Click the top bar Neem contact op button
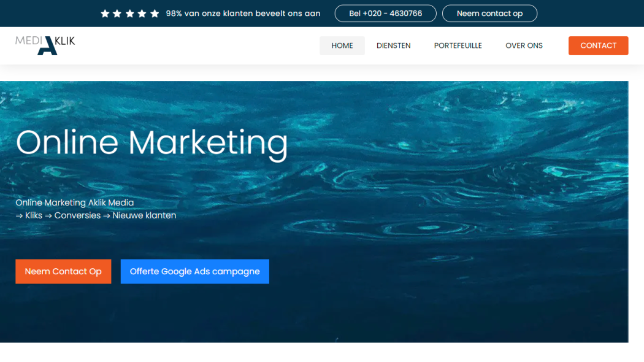 [489, 13]
